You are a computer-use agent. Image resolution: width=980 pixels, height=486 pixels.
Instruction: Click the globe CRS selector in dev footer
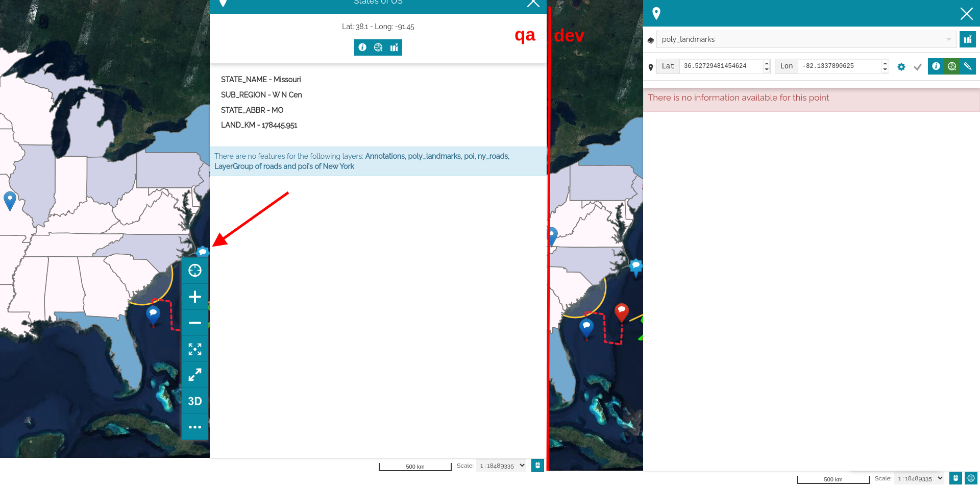971,478
